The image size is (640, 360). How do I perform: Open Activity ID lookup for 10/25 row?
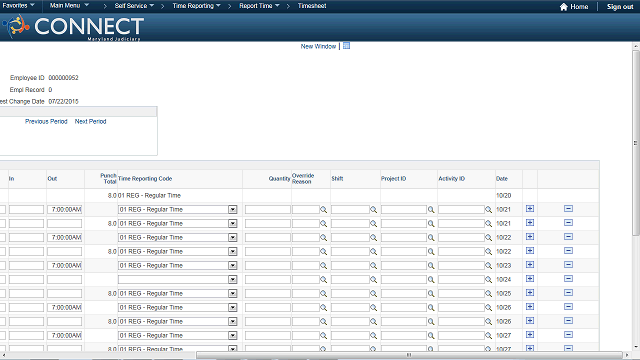(488, 293)
